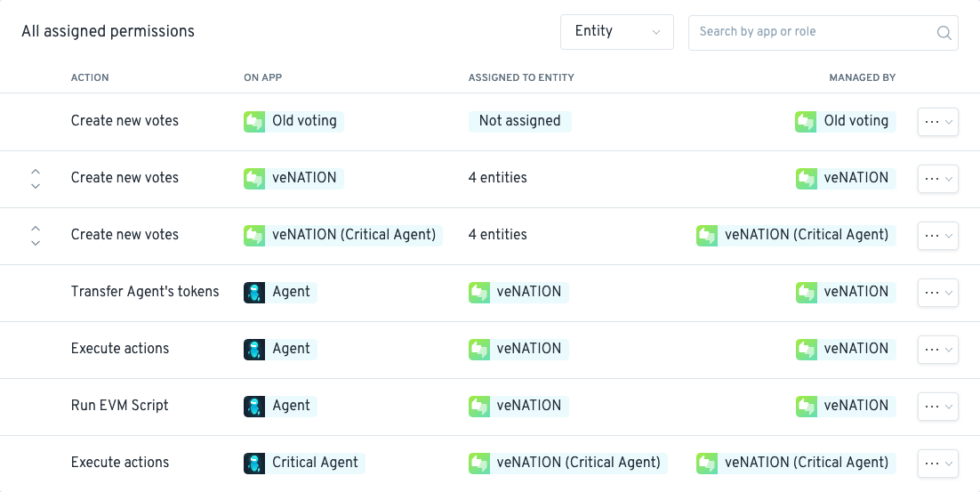Click Old voting icon in On App column
This screenshot has width=980, height=492.
point(254,121)
